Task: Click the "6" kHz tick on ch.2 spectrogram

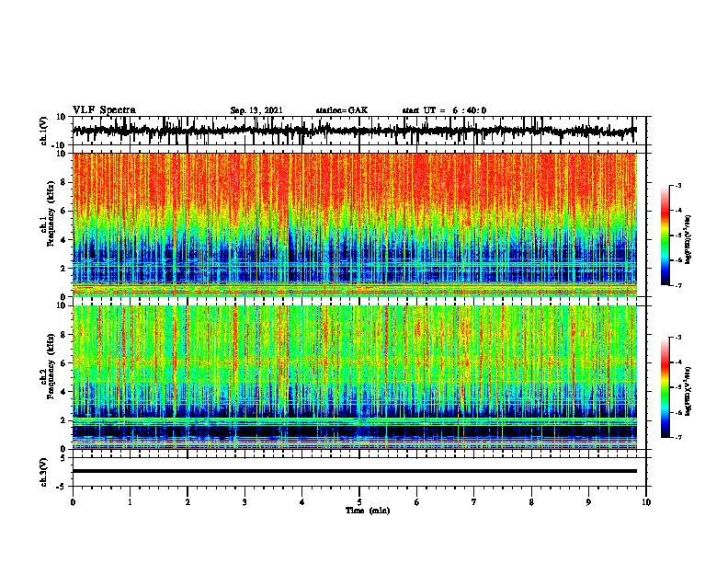Action: 63,363
